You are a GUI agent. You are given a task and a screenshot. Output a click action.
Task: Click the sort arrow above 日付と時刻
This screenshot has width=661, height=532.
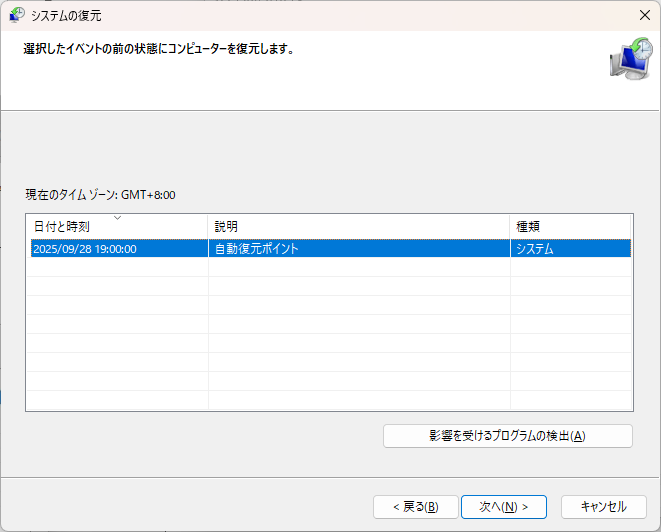pos(117,217)
